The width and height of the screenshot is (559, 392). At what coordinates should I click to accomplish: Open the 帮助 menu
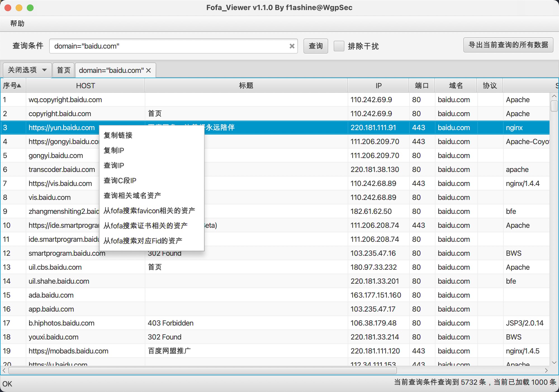(x=17, y=23)
